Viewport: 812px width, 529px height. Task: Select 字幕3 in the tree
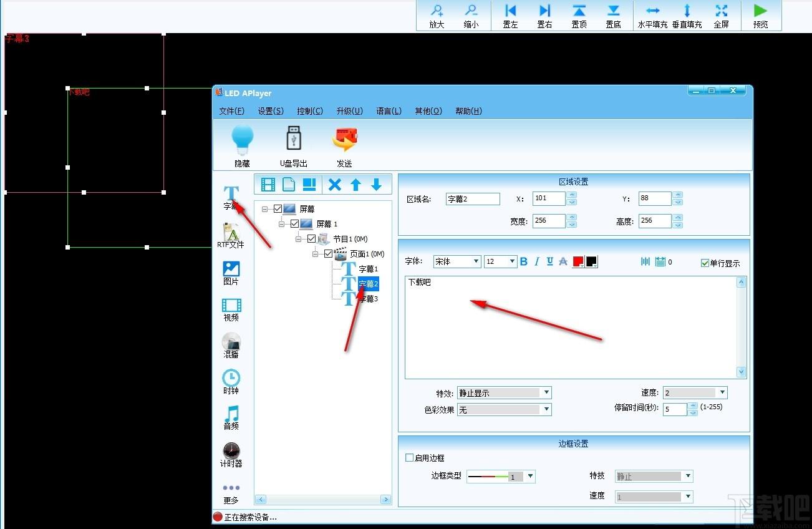(x=368, y=299)
